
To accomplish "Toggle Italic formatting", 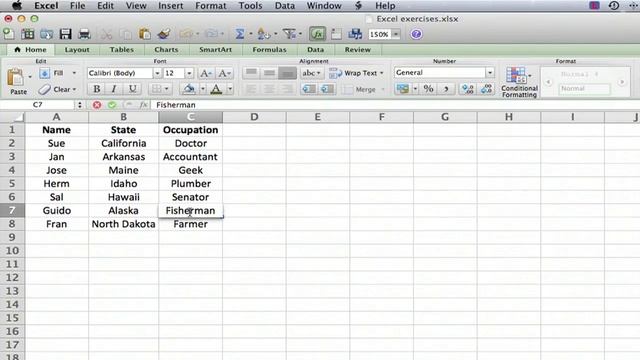I will (114, 89).
